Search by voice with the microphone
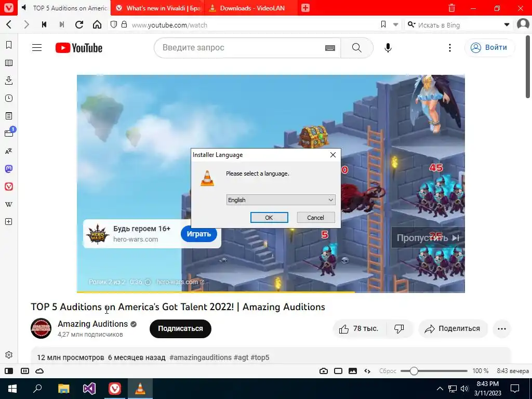Image resolution: width=532 pixels, height=399 pixels. pos(388,48)
